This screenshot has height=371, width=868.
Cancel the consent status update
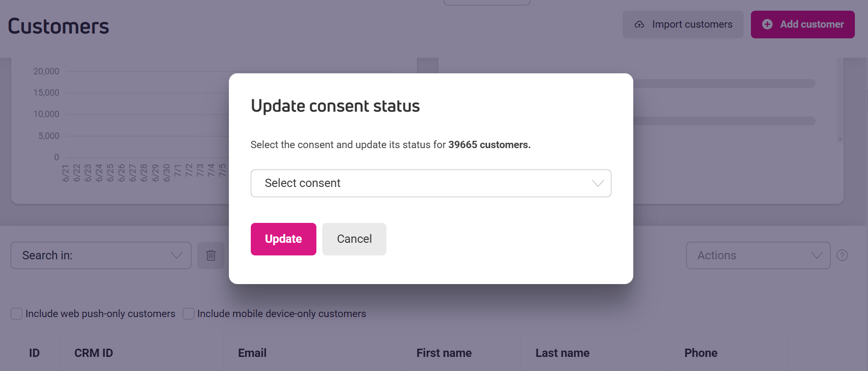354,239
